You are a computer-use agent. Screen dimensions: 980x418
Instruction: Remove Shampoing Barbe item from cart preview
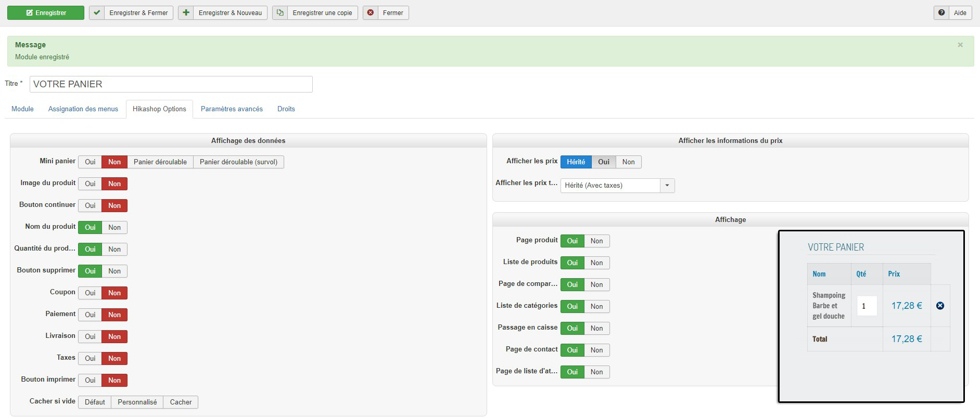pos(940,306)
